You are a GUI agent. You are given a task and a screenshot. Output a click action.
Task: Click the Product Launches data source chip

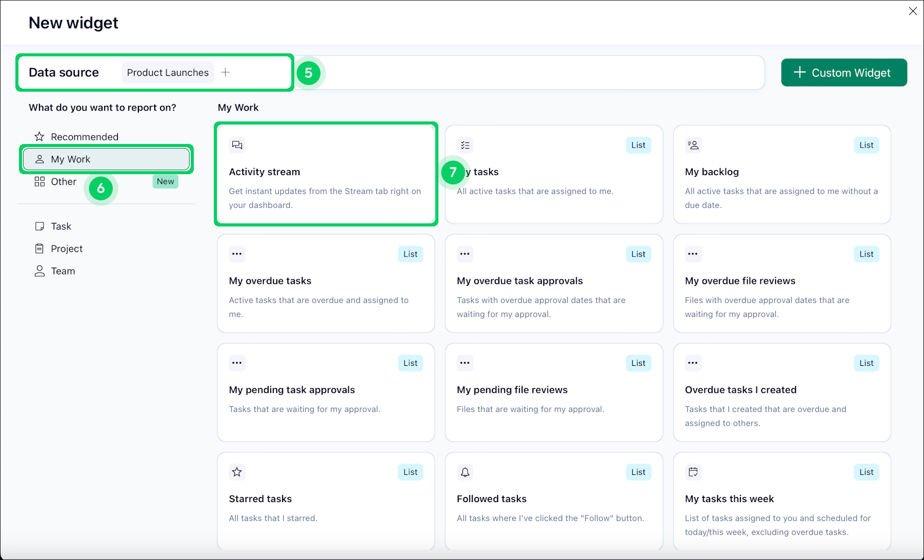(x=168, y=73)
